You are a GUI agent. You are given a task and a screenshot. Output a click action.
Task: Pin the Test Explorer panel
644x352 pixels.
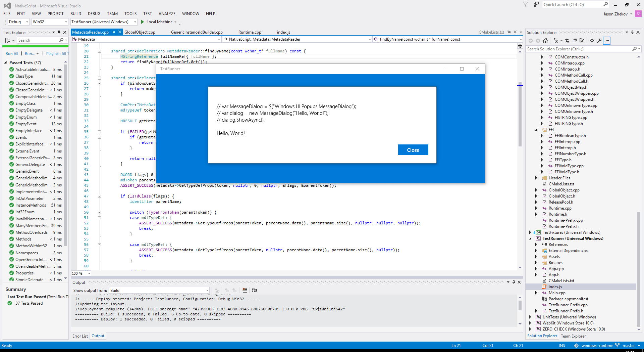[59, 32]
